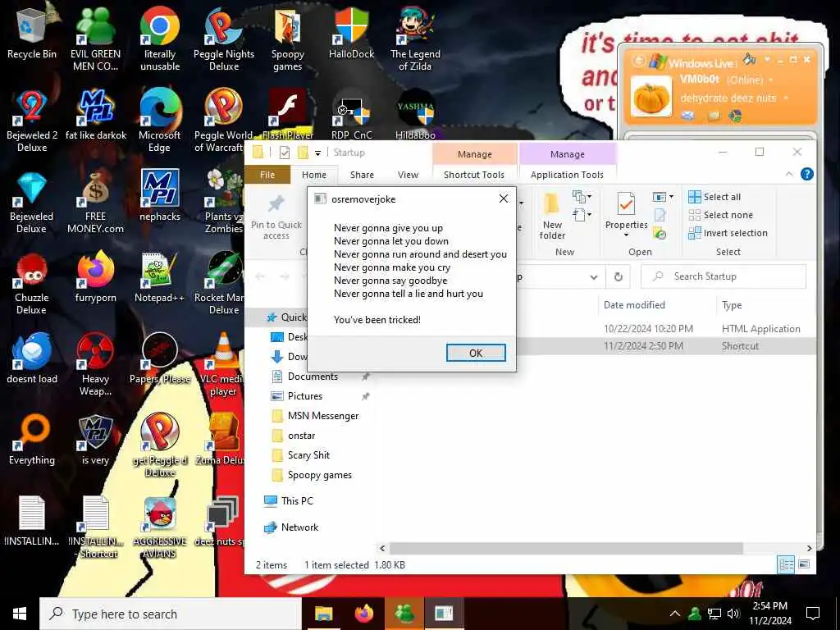
Task: Click the Firefox taskbar icon
Action: (364, 614)
